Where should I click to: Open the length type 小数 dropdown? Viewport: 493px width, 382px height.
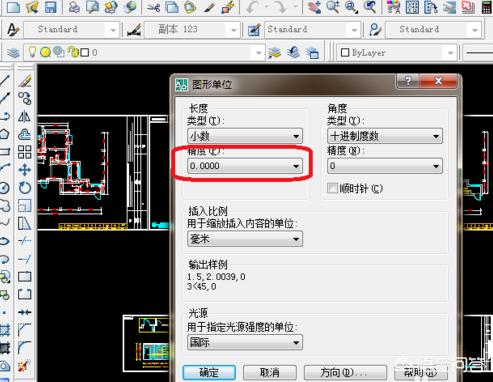[x=245, y=136]
